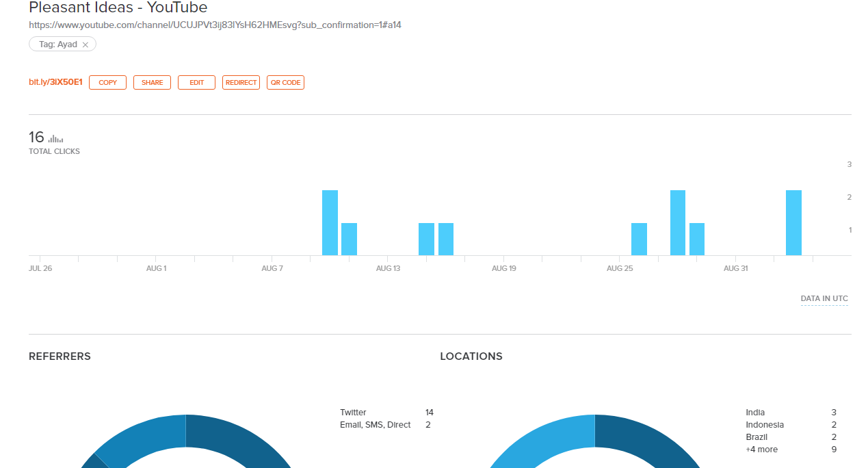Select the Brazil location row
This screenshot has width=868, height=468.
coord(791,437)
